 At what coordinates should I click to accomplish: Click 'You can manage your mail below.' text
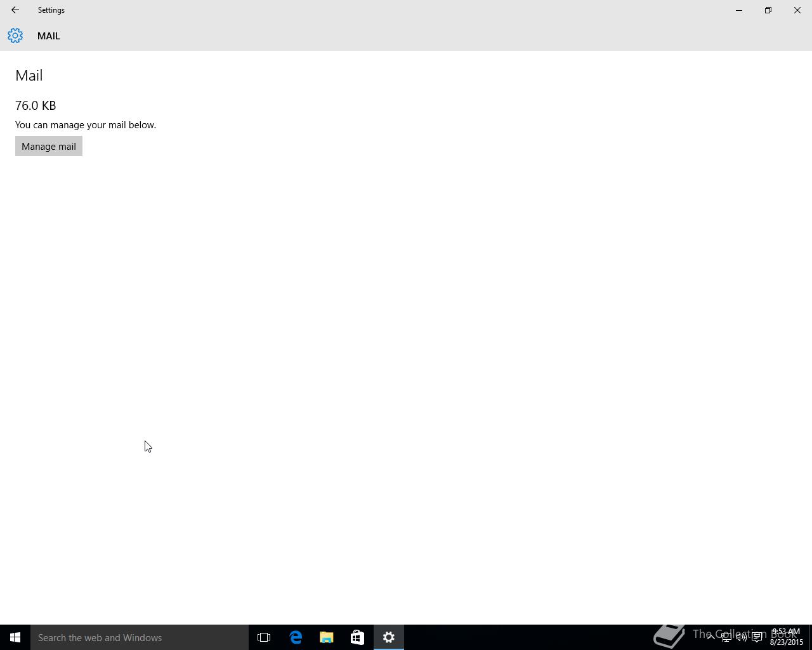tap(86, 125)
